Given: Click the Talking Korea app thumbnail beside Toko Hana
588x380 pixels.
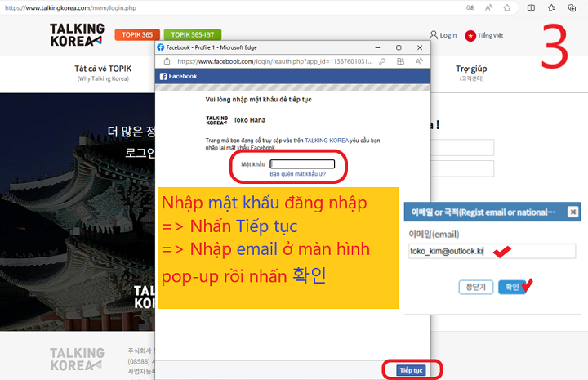Looking at the screenshot, I should coord(216,120).
